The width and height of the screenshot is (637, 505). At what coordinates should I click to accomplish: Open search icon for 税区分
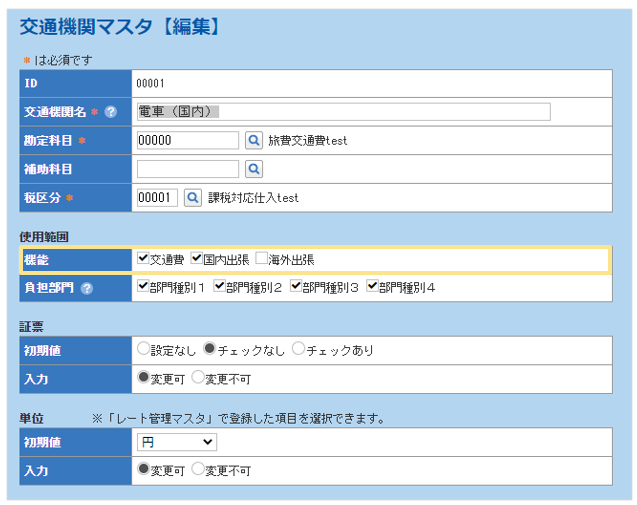(193, 198)
